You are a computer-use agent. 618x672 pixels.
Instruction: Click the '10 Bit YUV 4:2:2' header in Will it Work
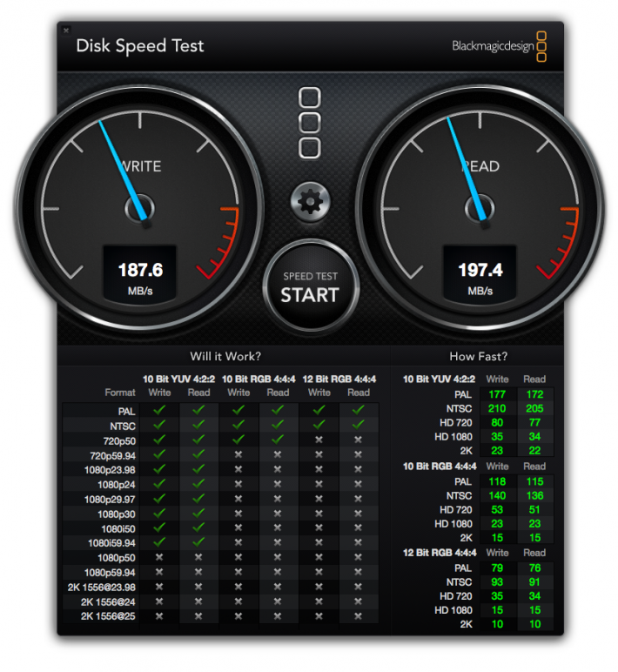(178, 380)
